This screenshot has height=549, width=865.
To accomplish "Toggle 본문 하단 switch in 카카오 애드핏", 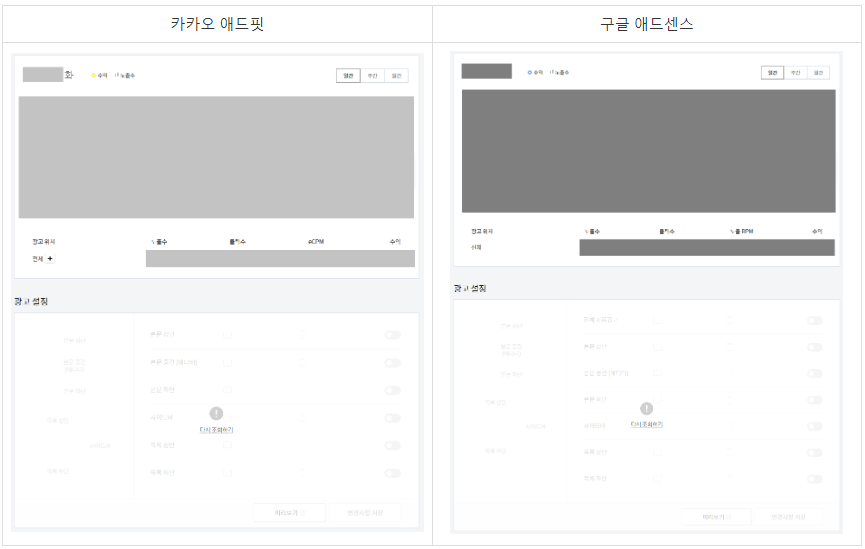I will 393,390.
